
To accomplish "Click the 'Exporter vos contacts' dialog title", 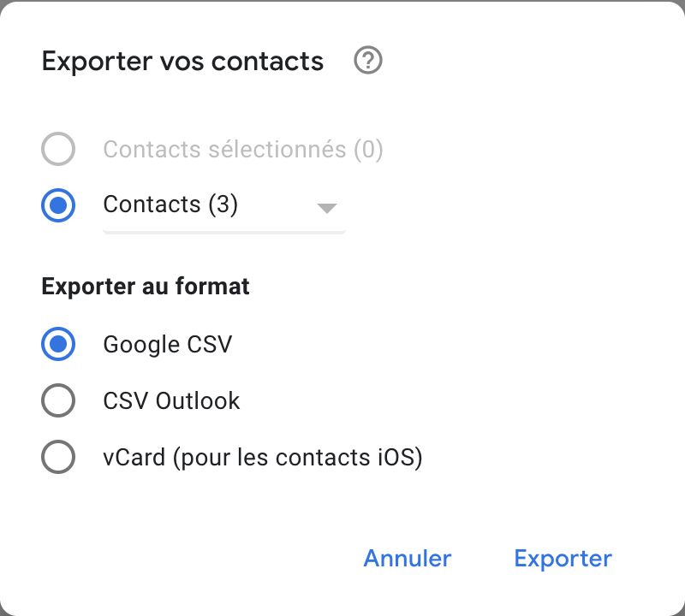I will point(182,62).
